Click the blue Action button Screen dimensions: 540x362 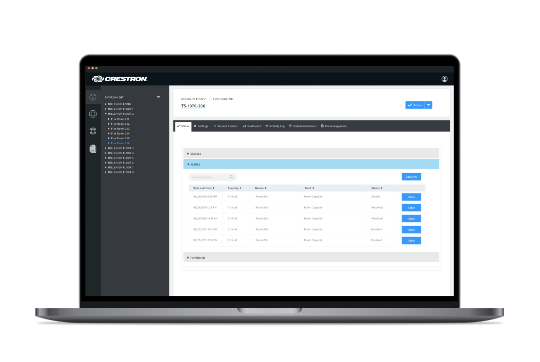click(x=415, y=105)
